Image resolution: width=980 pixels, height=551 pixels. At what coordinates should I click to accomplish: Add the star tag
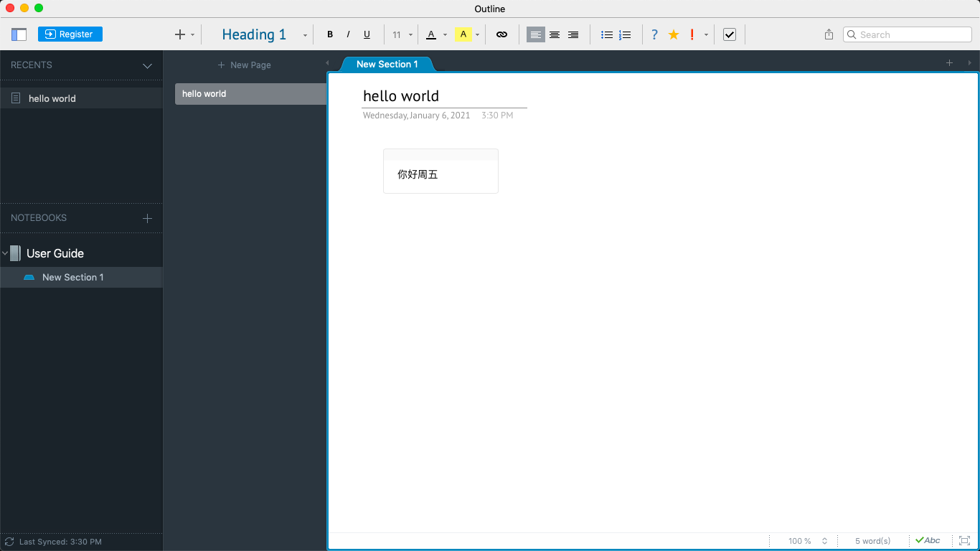674,34
